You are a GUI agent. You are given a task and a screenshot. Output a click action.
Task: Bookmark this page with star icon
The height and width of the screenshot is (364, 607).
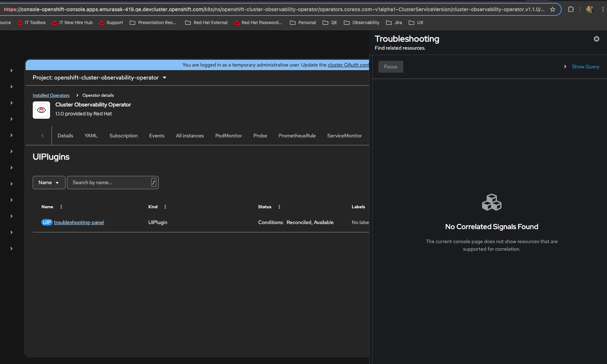[x=552, y=9]
